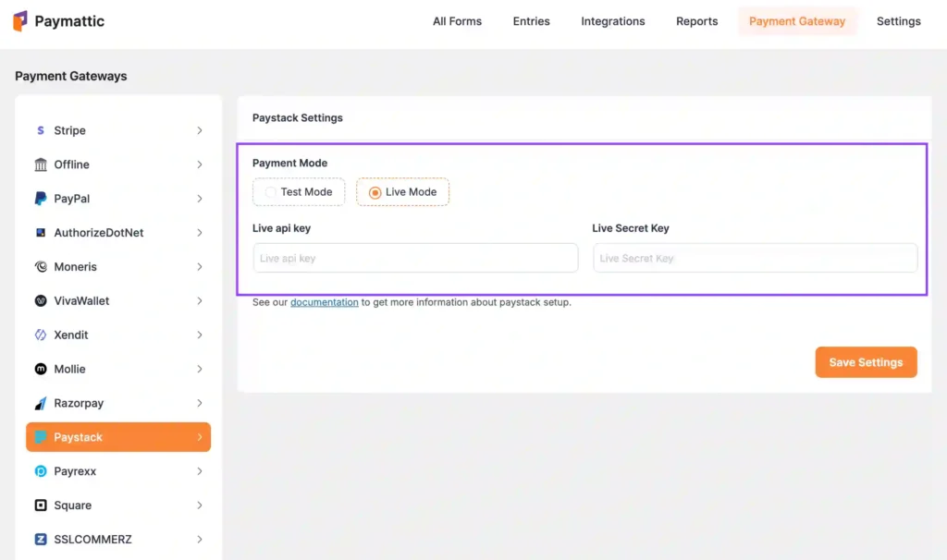
Task: Select AuthorizeDotNet gateway label
Action: click(x=99, y=232)
